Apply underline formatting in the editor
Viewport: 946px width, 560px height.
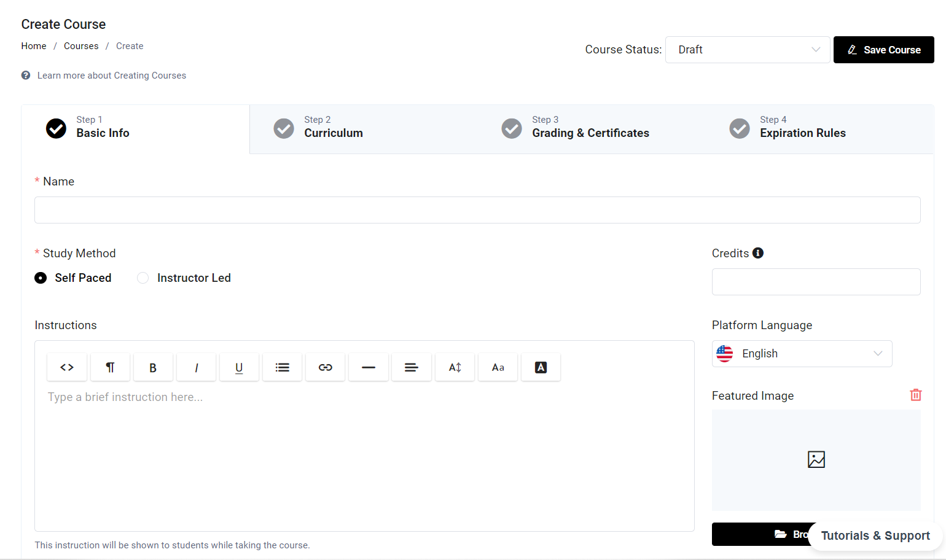239,367
